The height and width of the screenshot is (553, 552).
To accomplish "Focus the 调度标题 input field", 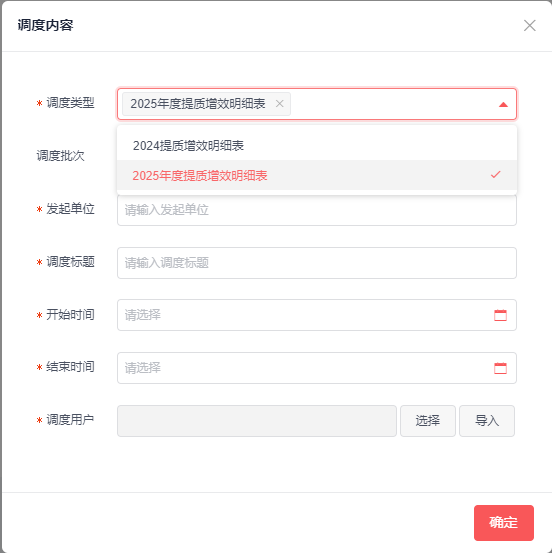I will [317, 263].
